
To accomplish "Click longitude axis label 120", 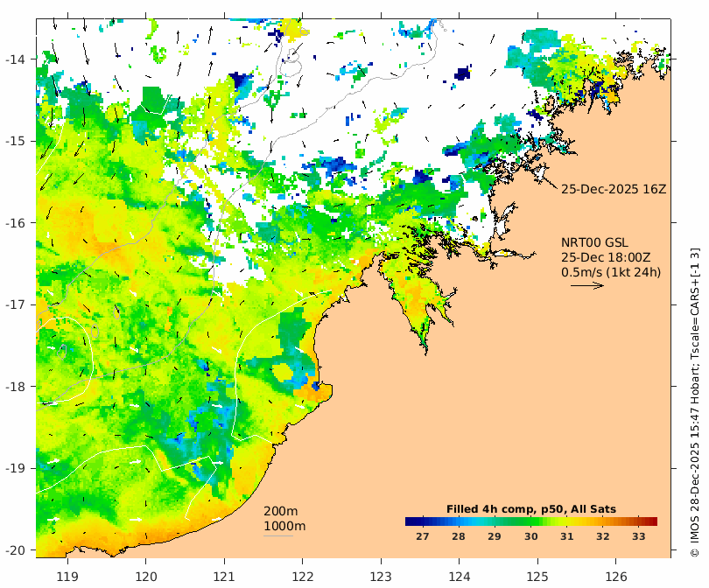I will [146, 577].
